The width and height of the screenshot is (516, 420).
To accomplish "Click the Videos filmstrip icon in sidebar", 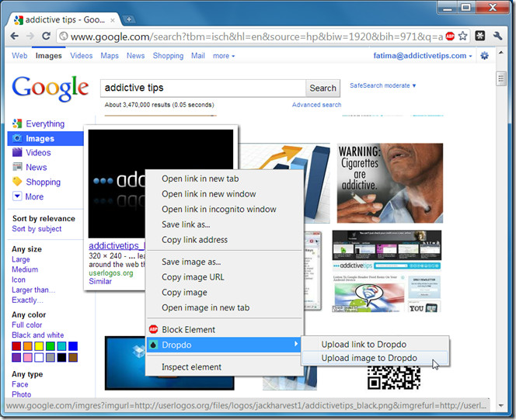I will pyautogui.click(x=17, y=152).
